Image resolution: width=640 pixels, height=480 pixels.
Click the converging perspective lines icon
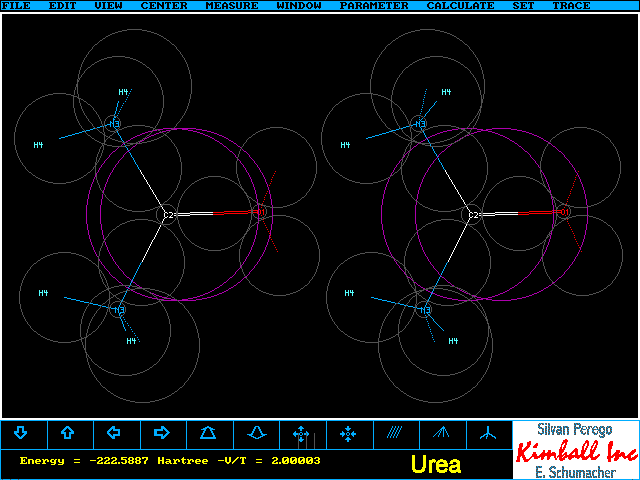pos(441,432)
